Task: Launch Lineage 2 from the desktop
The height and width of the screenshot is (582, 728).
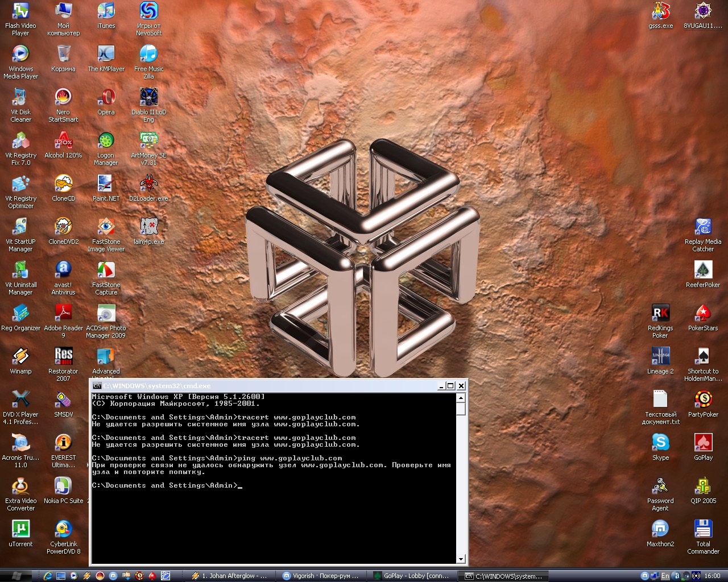Action: click(660, 357)
